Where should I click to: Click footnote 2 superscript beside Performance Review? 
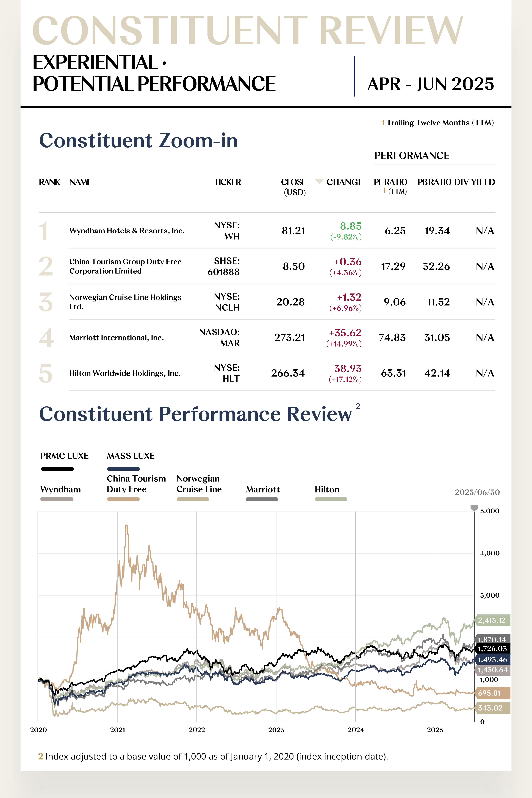click(x=358, y=406)
